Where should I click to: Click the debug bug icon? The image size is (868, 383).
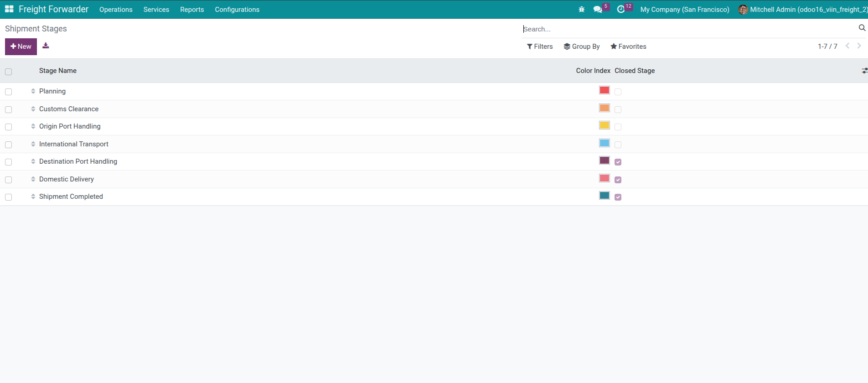[581, 10]
